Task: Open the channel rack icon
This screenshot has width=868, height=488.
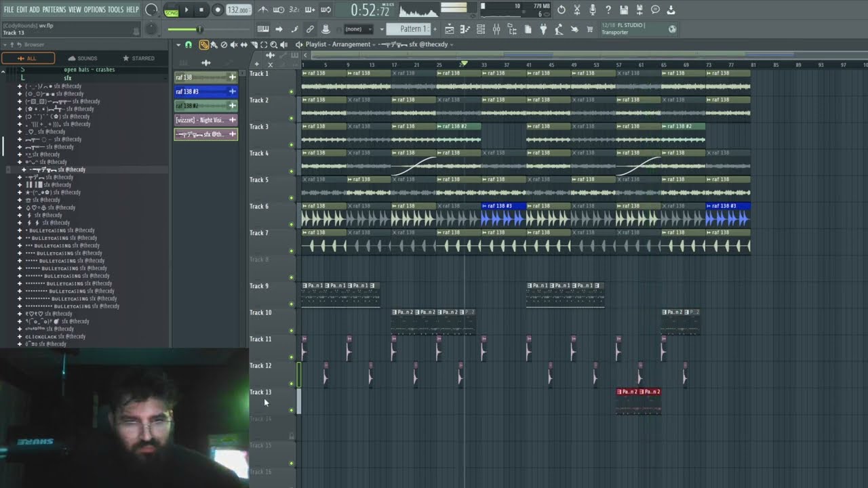Action: click(481, 29)
